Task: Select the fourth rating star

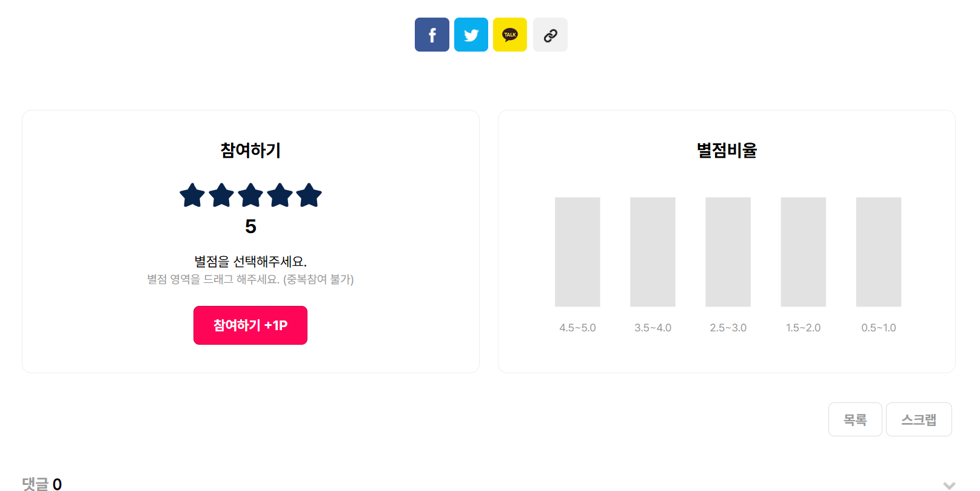Action: [280, 195]
